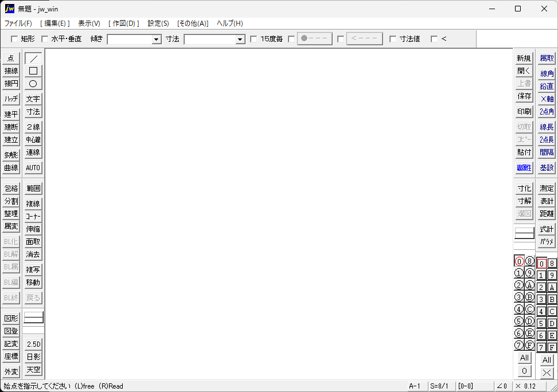Click the <--- arrow style button
Screen dimensions: 558x392
365,39
